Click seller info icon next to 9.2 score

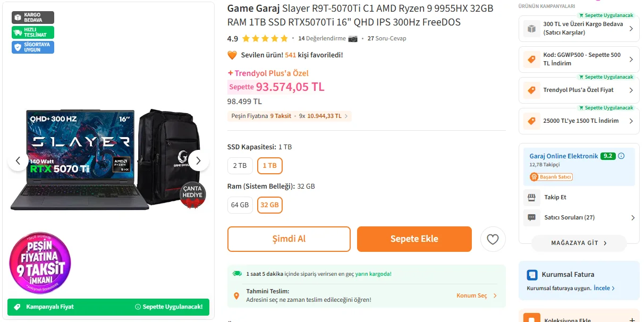[621, 156]
